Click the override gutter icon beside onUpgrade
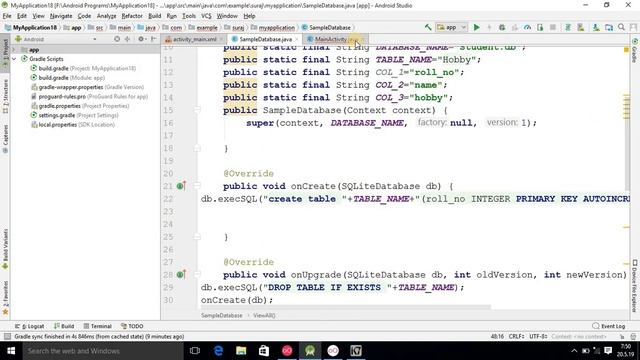The height and width of the screenshot is (360, 640). (181, 275)
